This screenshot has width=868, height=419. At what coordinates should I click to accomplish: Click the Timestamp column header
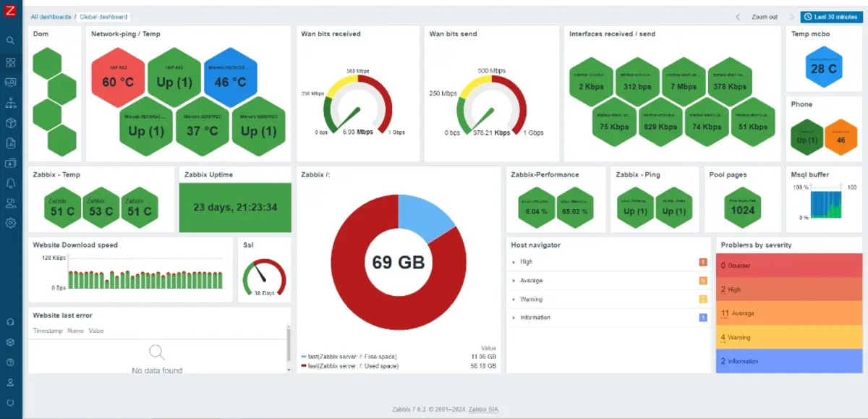coord(48,331)
